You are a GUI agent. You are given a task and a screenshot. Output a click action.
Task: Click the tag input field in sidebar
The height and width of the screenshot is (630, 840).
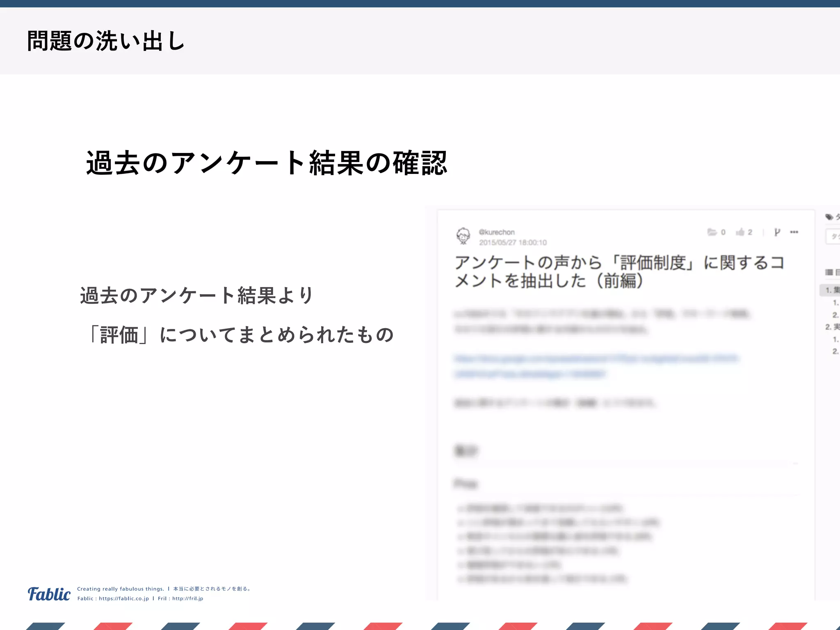[833, 236]
